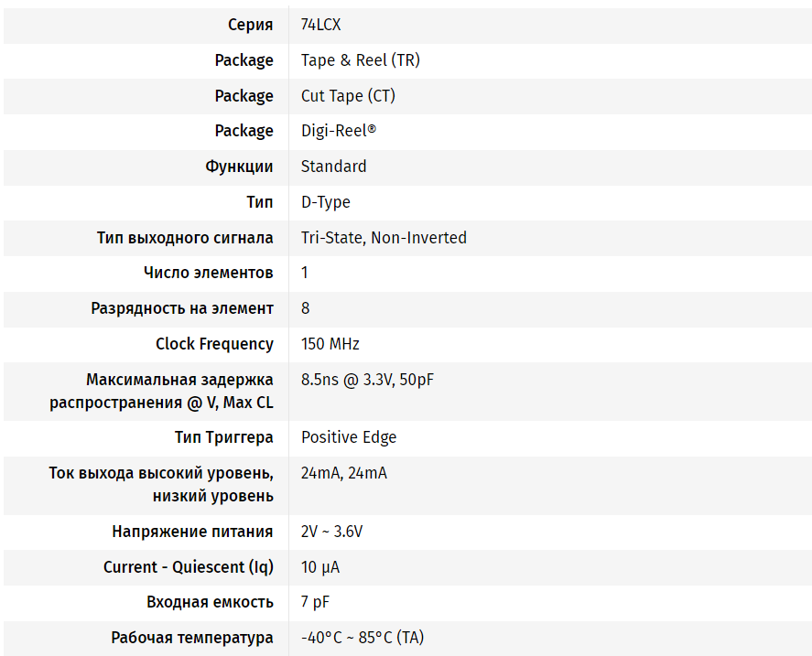This screenshot has height=656, width=812.
Task: Select the -40°C ~ 85°C (TA) value
Action: pos(363,638)
